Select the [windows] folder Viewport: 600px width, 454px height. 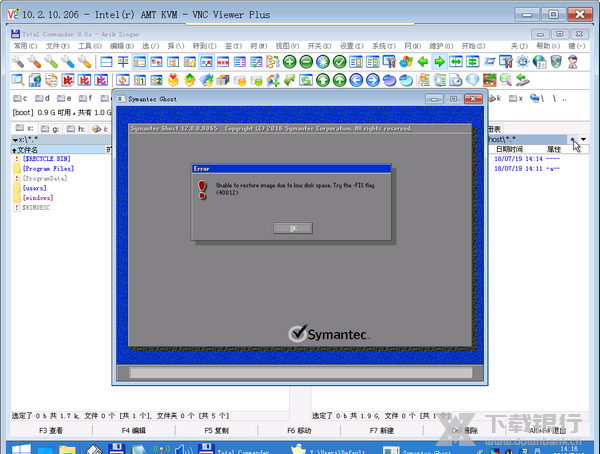(x=38, y=198)
